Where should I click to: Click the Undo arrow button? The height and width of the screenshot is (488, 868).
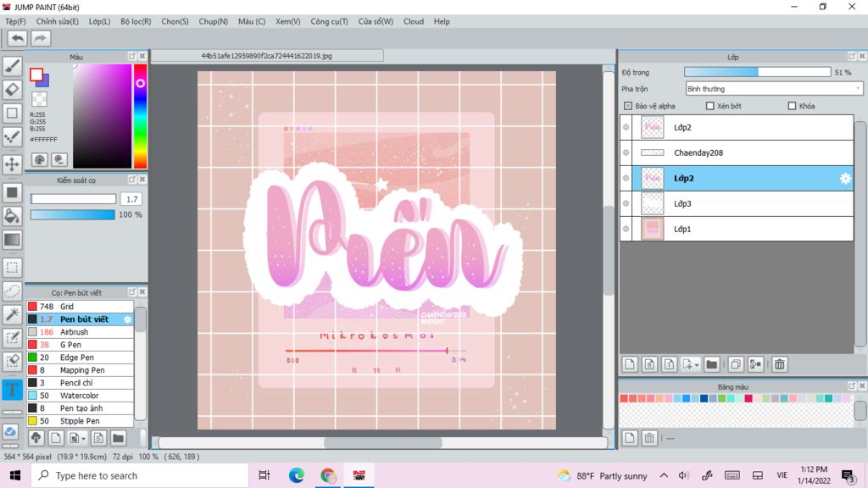click(x=17, y=38)
